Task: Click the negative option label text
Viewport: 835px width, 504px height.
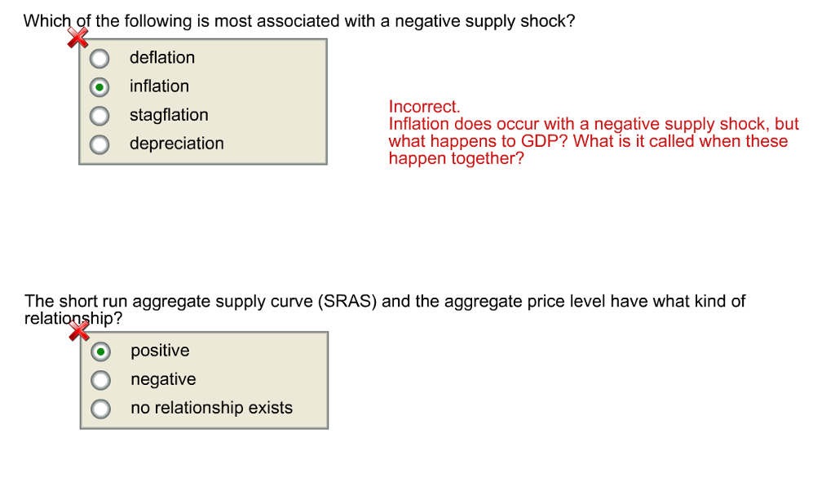Action: tap(163, 379)
